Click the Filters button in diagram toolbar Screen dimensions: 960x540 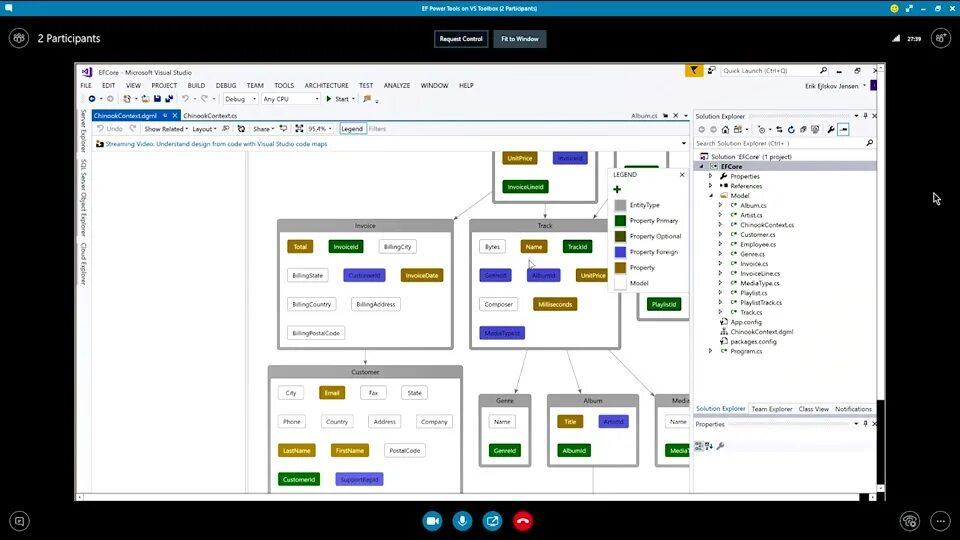(377, 129)
